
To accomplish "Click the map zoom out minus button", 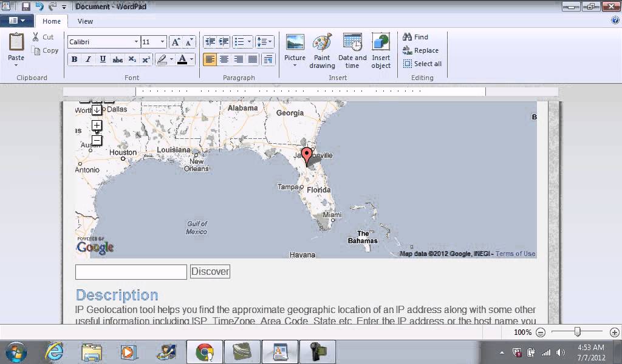I will click(97, 140).
